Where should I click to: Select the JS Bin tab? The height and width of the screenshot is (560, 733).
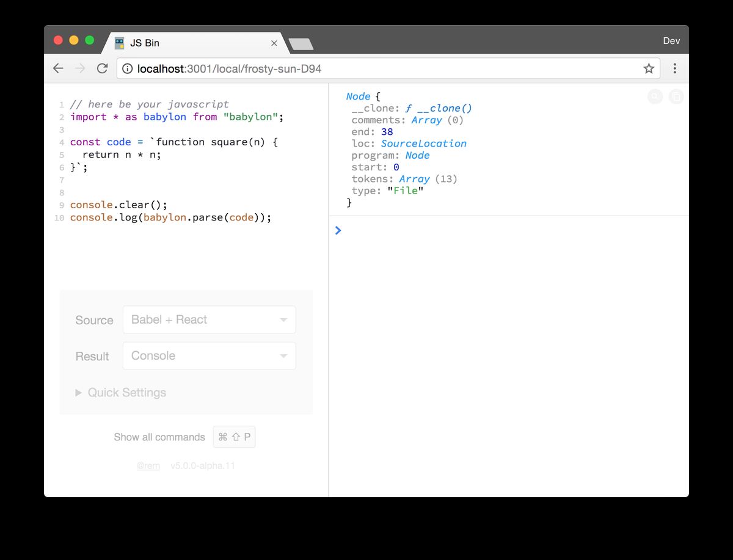[x=194, y=43]
